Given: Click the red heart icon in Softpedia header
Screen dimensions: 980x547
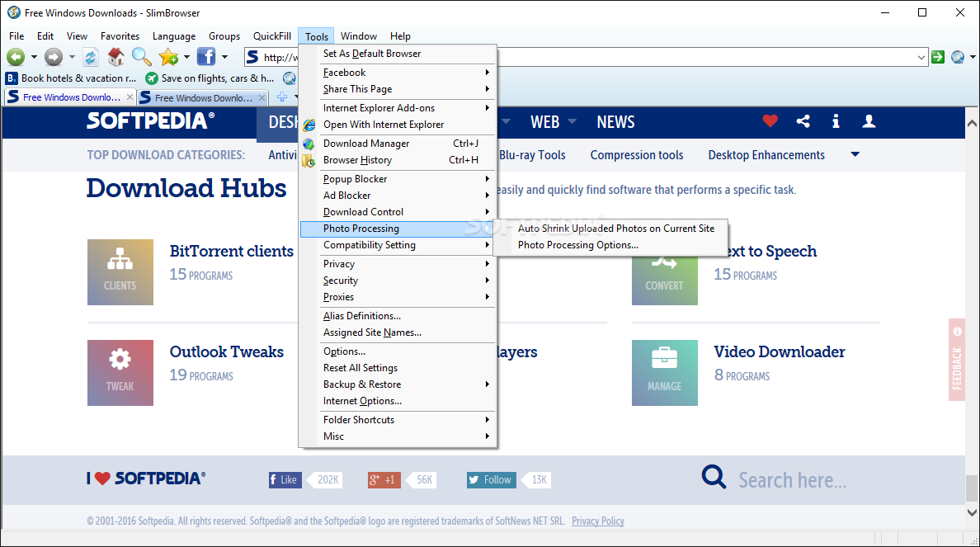Looking at the screenshot, I should point(770,120).
